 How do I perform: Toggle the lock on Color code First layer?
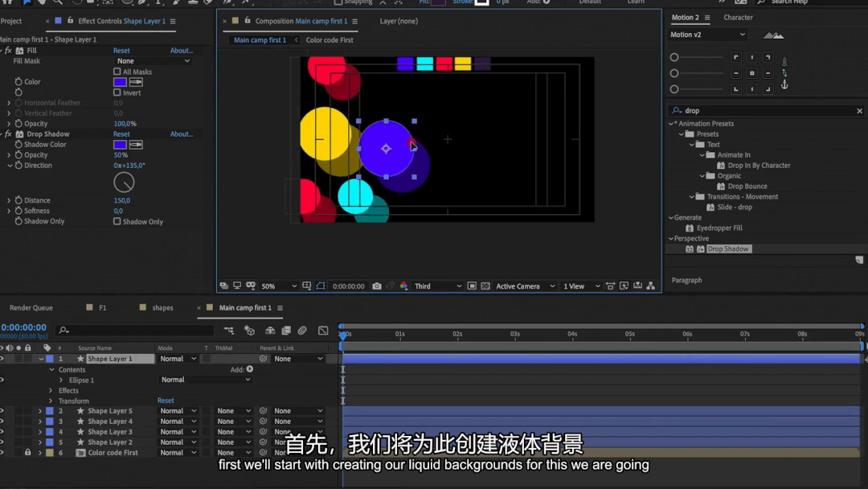point(27,453)
